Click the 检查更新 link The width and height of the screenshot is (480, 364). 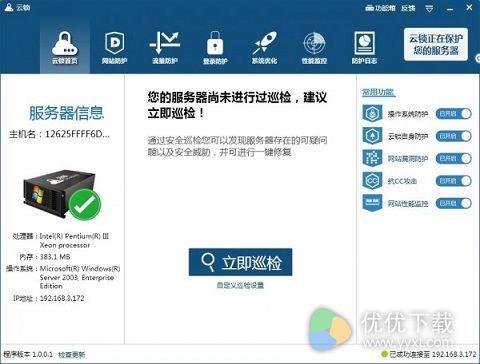pos(72,354)
